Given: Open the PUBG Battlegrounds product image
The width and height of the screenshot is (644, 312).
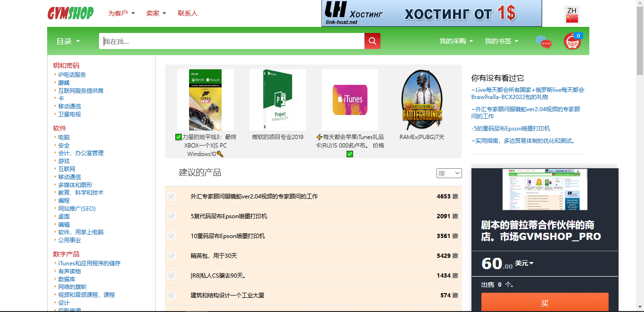Looking at the screenshot, I should 422,100.
